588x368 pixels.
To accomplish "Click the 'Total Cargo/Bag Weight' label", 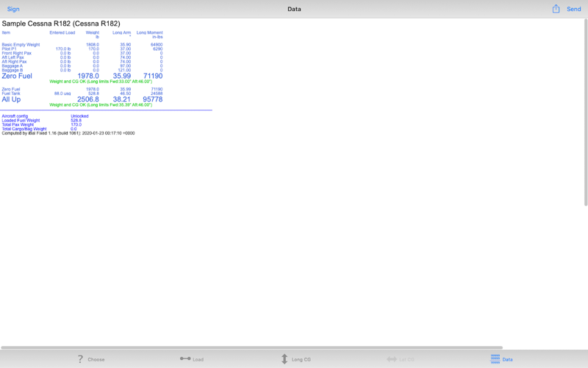I will click(24, 129).
